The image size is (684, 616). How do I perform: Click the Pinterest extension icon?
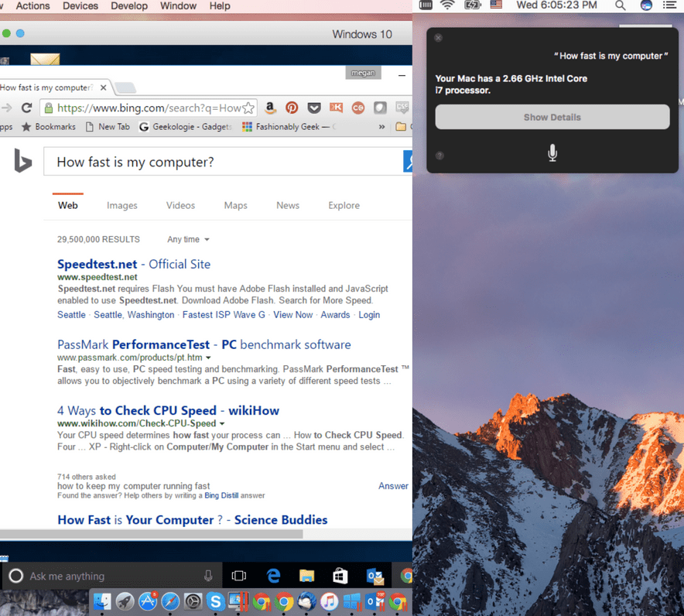point(292,108)
